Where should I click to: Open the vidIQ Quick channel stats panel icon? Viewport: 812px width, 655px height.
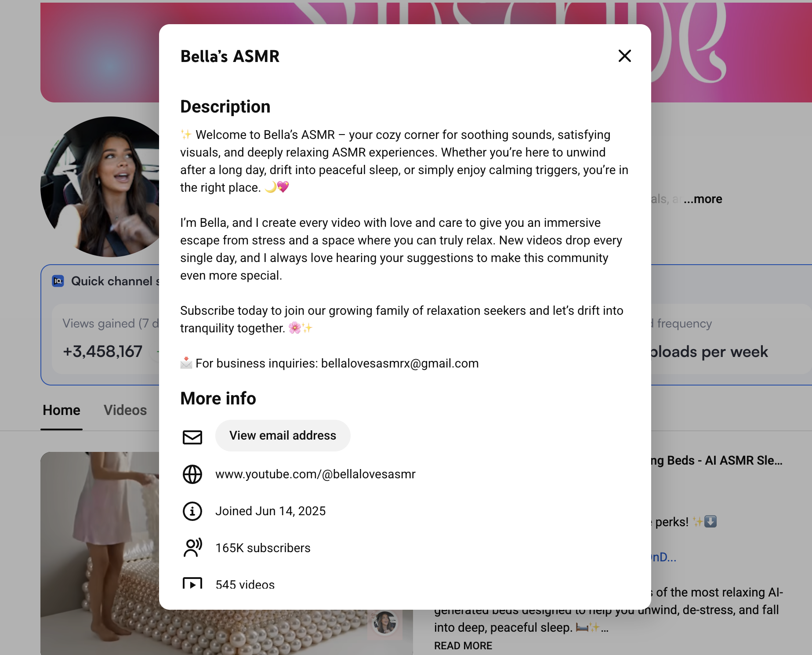click(x=58, y=281)
